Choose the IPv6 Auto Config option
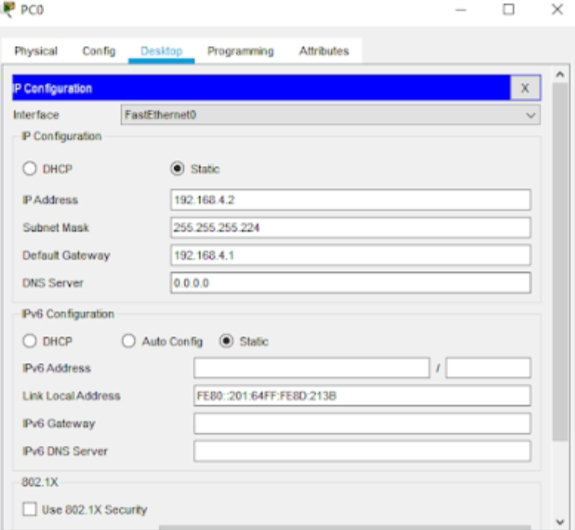 click(x=128, y=341)
